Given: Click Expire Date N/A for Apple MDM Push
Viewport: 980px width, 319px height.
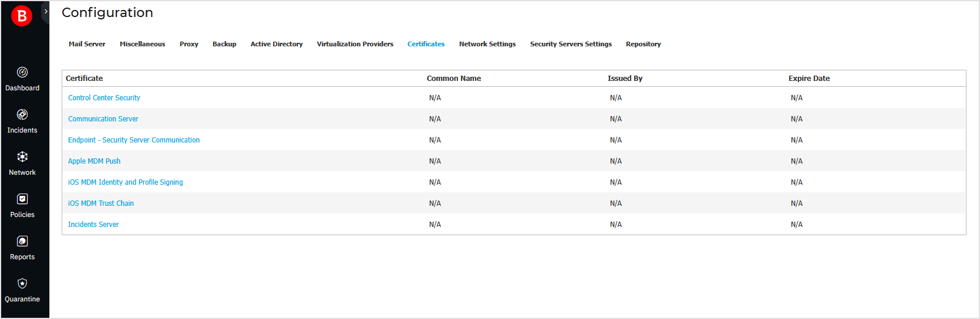Looking at the screenshot, I should pos(797,161).
